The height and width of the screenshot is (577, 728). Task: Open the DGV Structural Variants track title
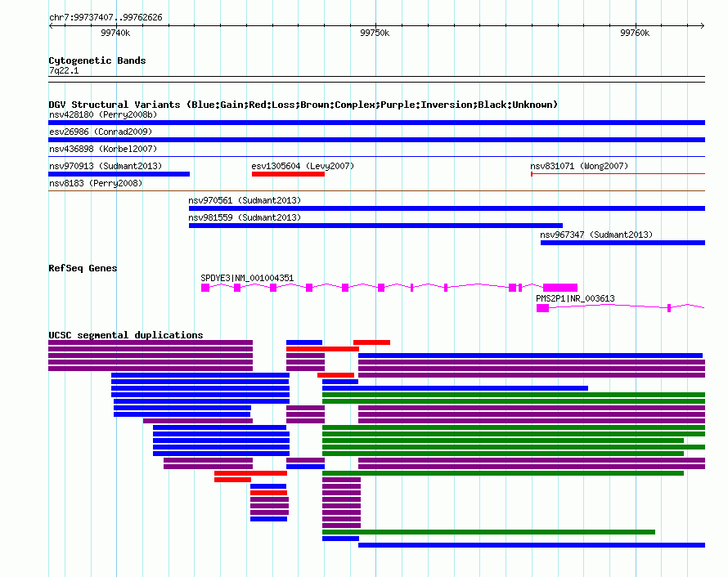(303, 105)
